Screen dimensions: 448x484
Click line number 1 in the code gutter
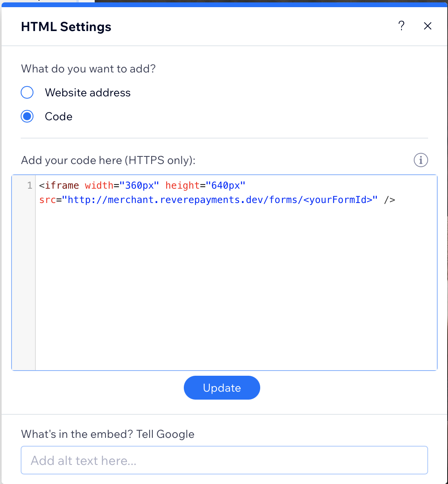coord(29,185)
